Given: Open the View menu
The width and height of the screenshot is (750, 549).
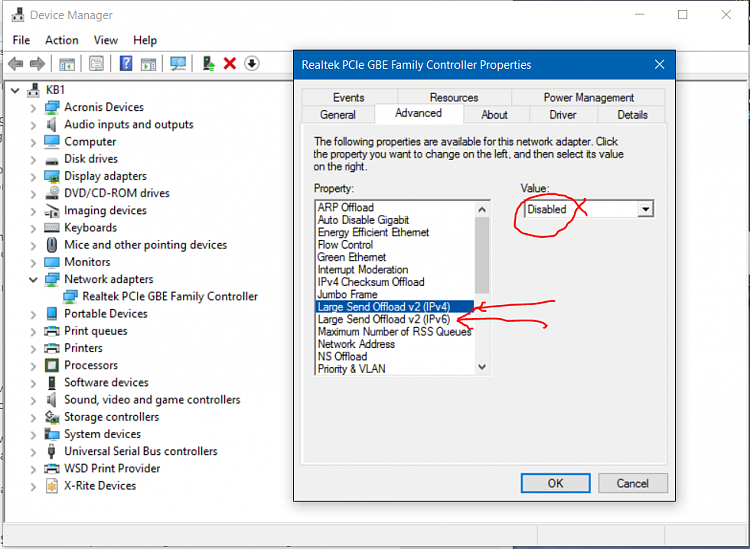Looking at the screenshot, I should (106, 40).
